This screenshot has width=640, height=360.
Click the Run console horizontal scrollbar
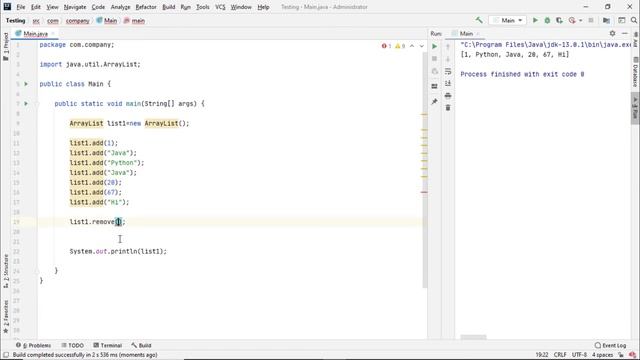[473, 337]
